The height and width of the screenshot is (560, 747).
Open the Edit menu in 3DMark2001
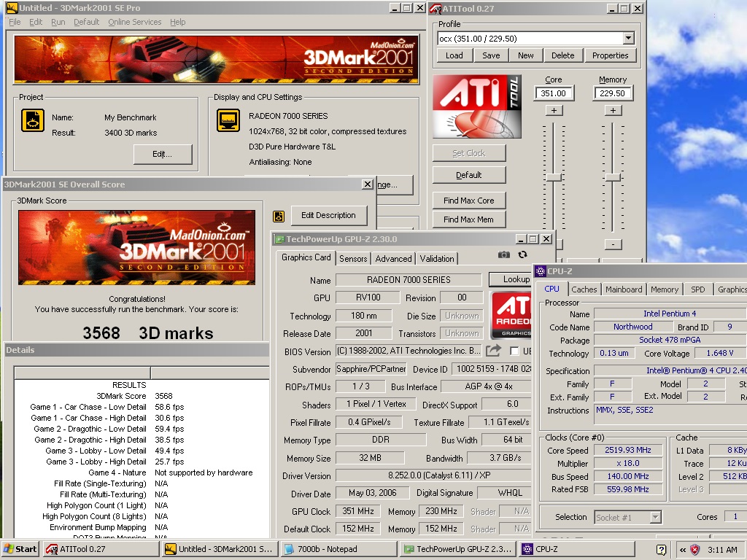click(36, 22)
